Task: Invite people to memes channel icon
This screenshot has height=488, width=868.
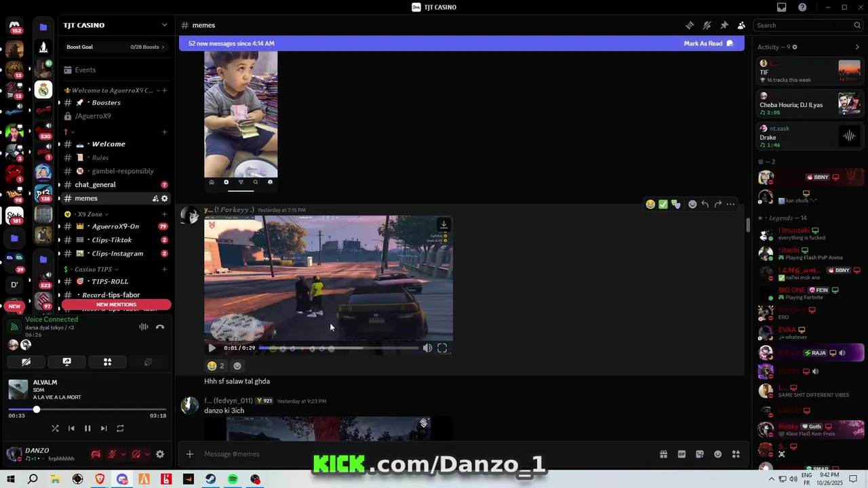Action: coord(155,199)
